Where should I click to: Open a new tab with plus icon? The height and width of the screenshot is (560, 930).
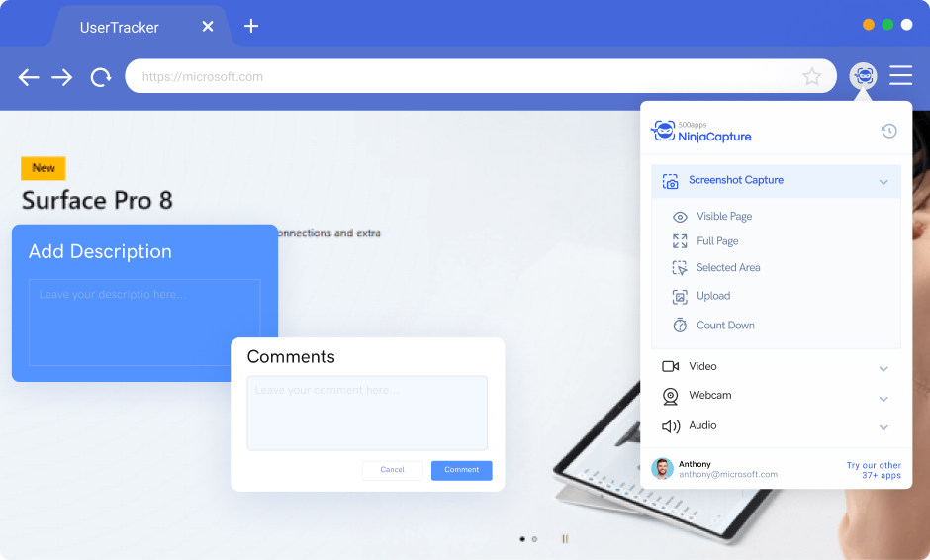click(251, 26)
